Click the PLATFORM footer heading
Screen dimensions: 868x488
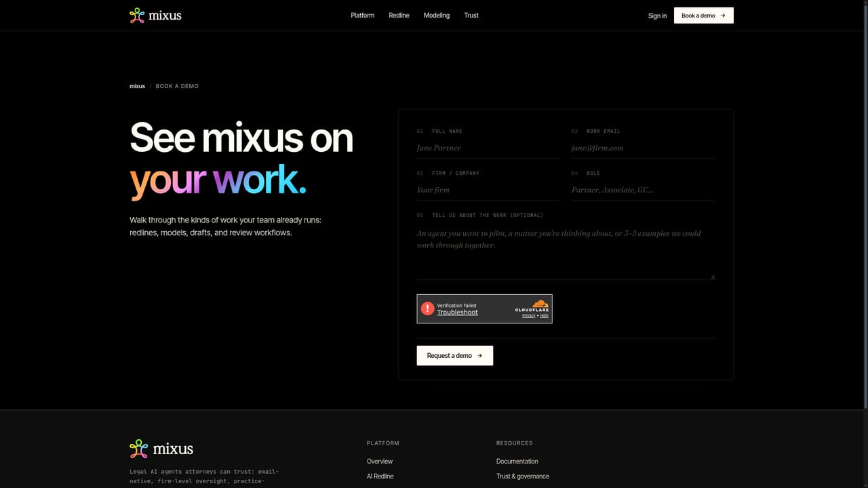(x=383, y=443)
